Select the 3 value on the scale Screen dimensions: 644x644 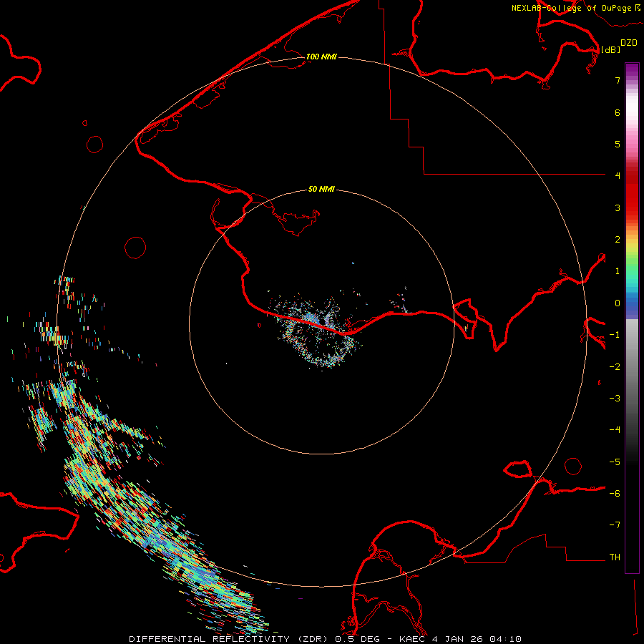pos(618,208)
